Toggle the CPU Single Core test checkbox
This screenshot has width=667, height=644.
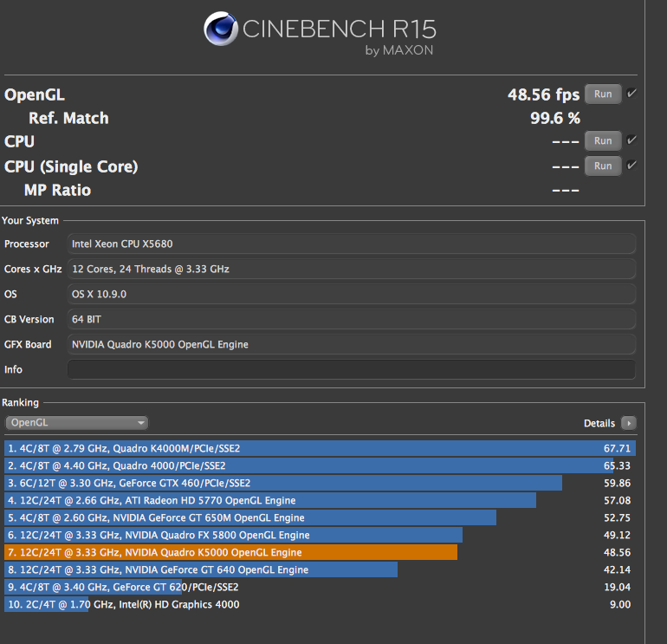631,166
